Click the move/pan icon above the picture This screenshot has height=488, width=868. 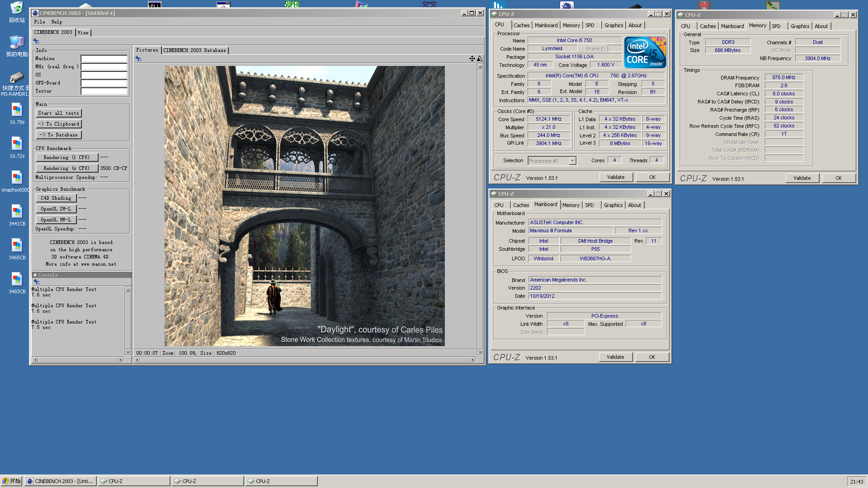(x=472, y=59)
